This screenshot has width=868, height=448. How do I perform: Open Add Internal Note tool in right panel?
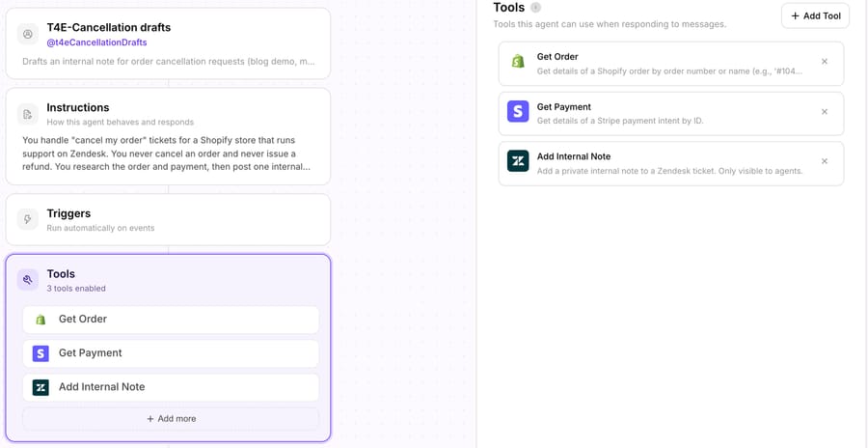coord(671,163)
